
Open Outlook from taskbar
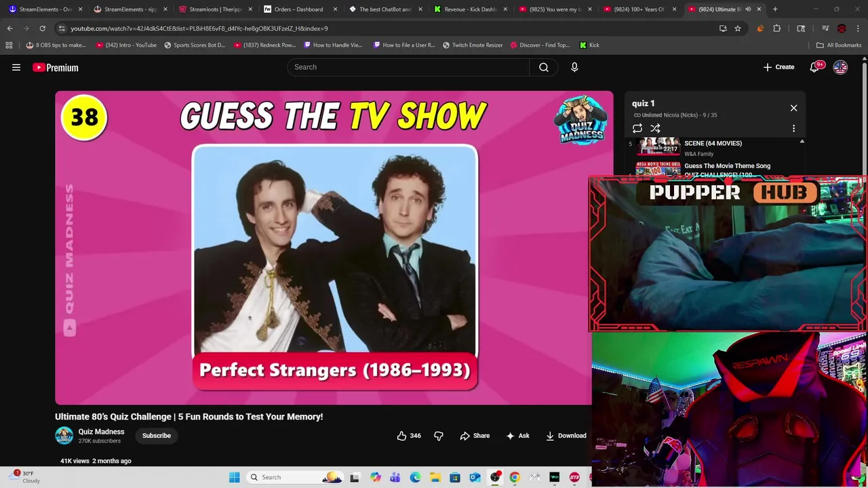(475, 477)
